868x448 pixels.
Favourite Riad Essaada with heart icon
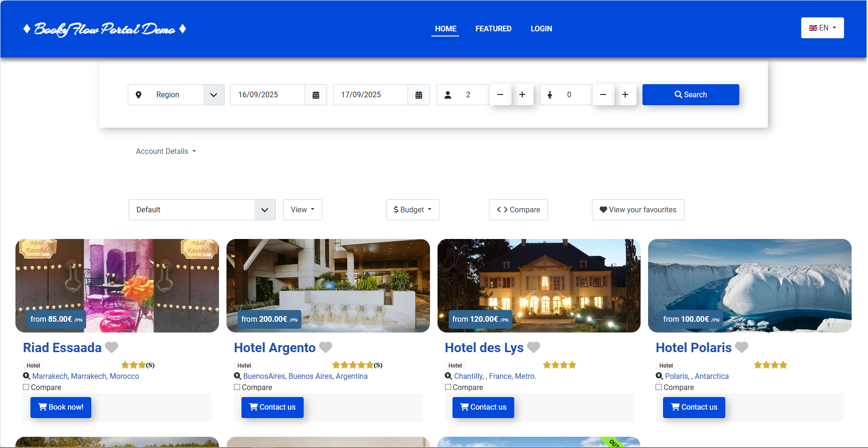[112, 347]
